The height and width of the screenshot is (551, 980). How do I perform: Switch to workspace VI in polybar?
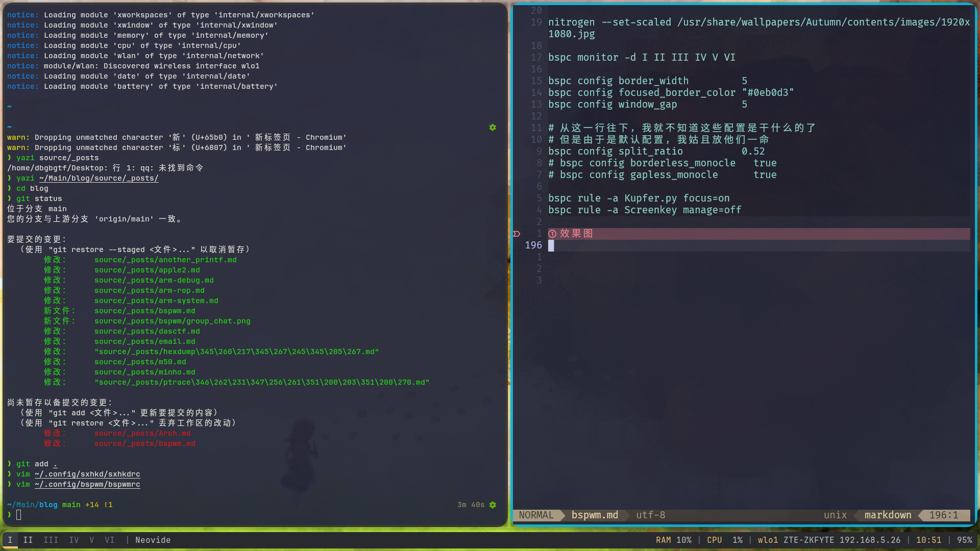point(109,540)
